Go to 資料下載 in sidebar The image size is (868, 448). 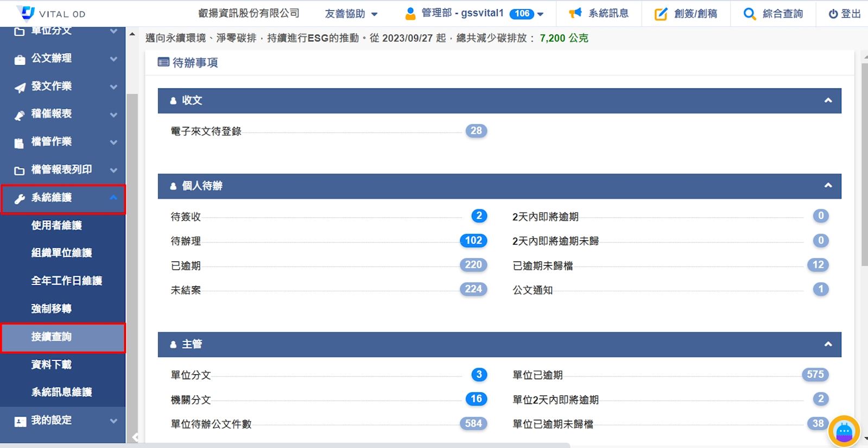[x=52, y=364]
